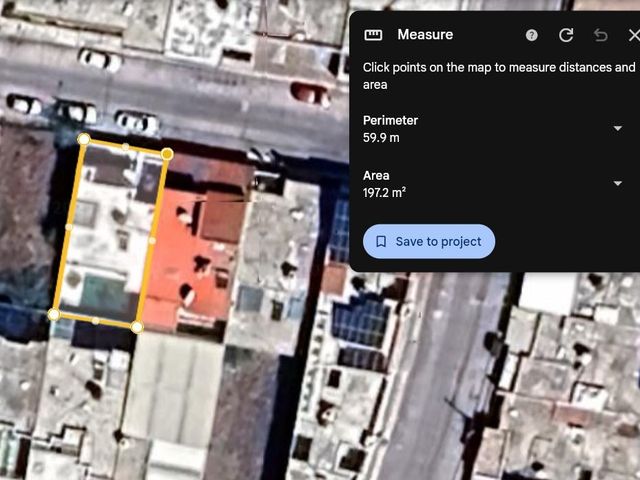640x480 pixels.
Task: Click the Measure panel title
Action: pyautogui.click(x=425, y=35)
